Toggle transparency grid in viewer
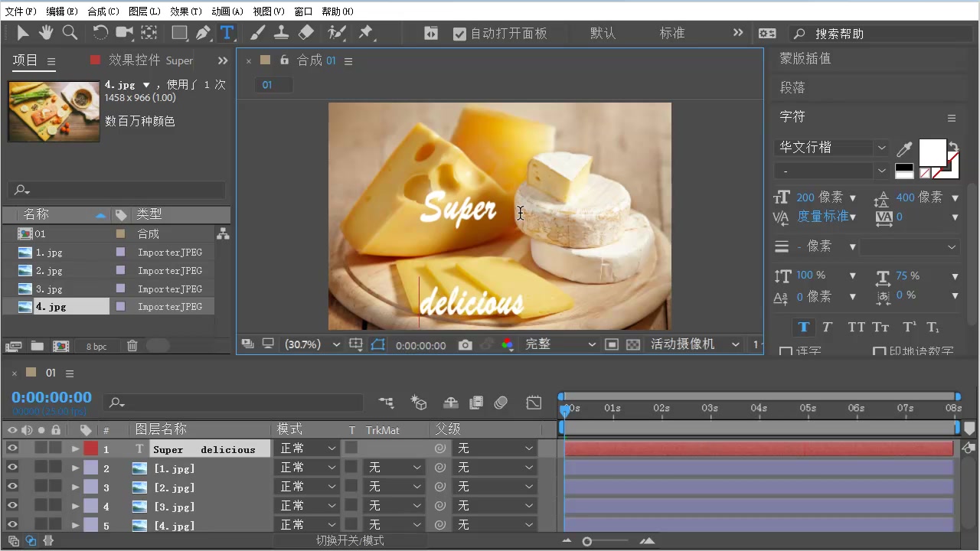 (633, 345)
